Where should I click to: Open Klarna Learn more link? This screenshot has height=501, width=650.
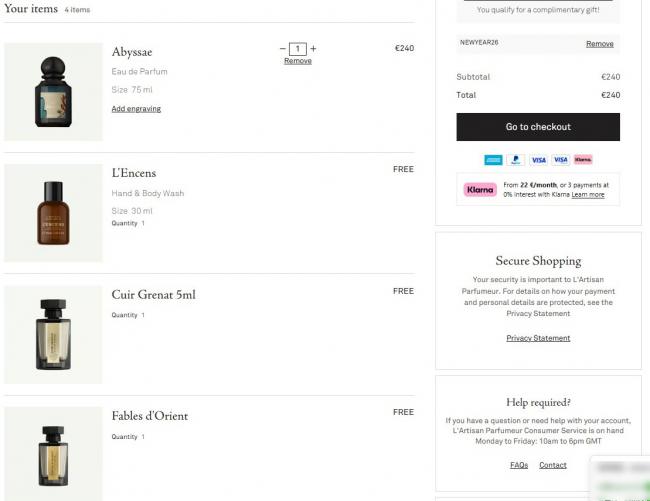588,195
